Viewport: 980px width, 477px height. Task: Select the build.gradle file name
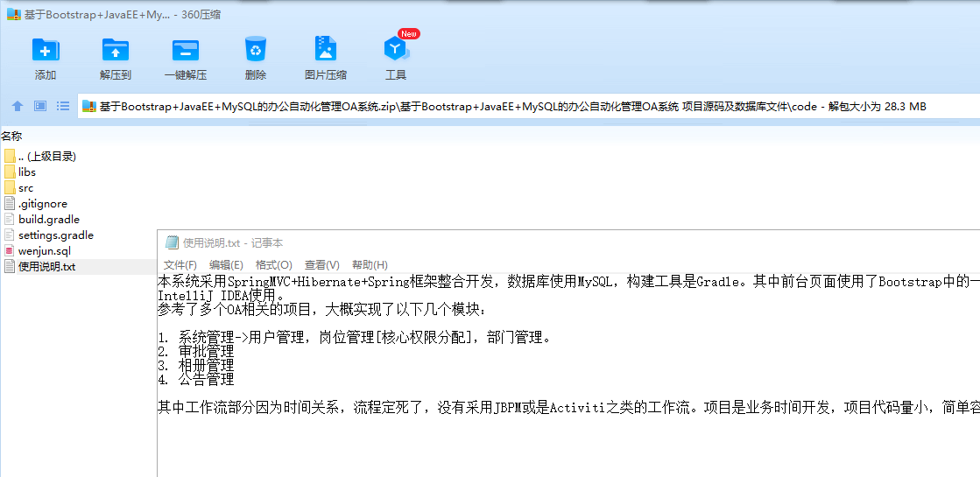(x=49, y=220)
